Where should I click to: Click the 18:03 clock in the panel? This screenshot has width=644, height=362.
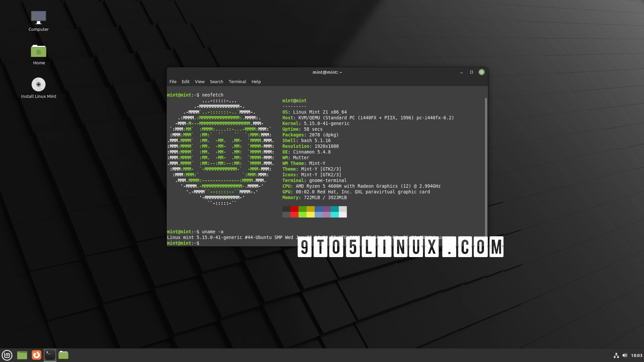[x=636, y=355]
